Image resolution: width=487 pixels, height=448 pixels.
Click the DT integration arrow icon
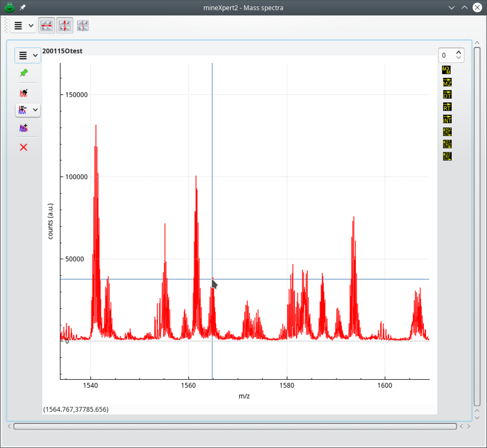pyautogui.click(x=447, y=95)
